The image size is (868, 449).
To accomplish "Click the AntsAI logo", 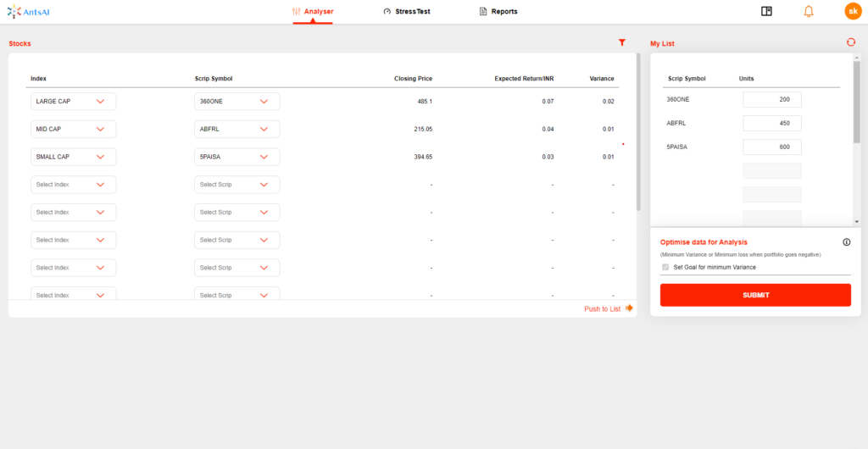I will [x=29, y=12].
